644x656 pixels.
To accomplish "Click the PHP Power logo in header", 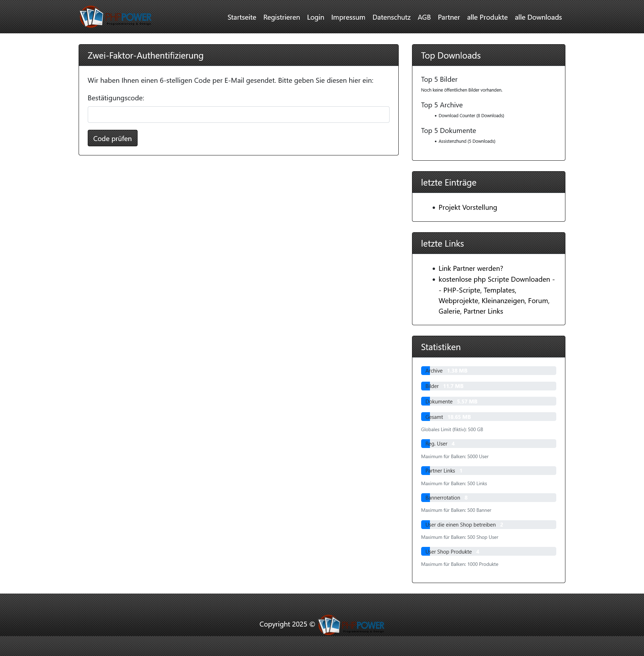I will [115, 17].
